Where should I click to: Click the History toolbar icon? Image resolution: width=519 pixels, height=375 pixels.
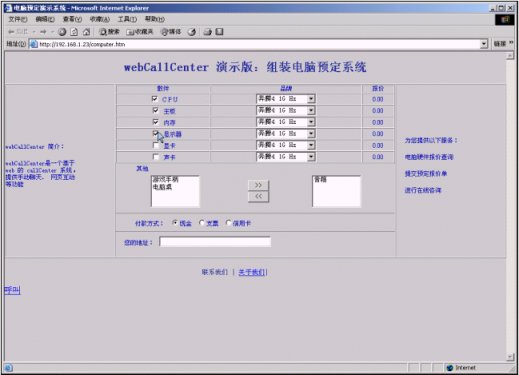click(192, 32)
